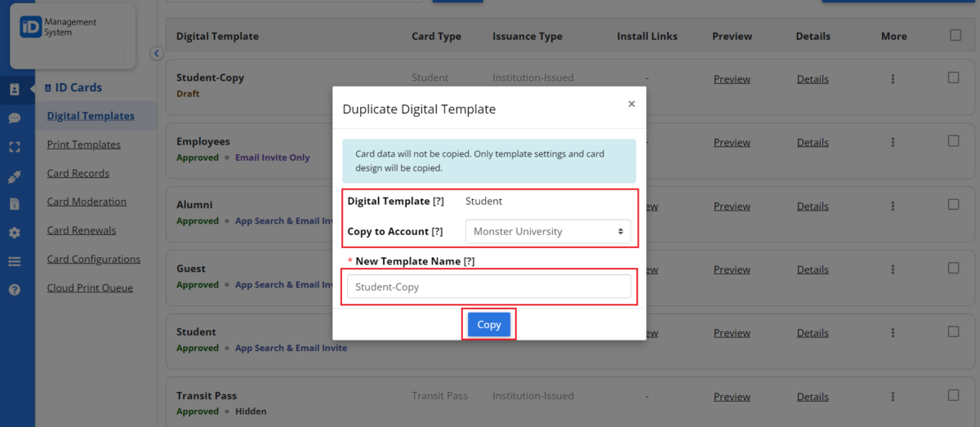
Task: Open the chat messages sidebar icon
Action: [15, 118]
